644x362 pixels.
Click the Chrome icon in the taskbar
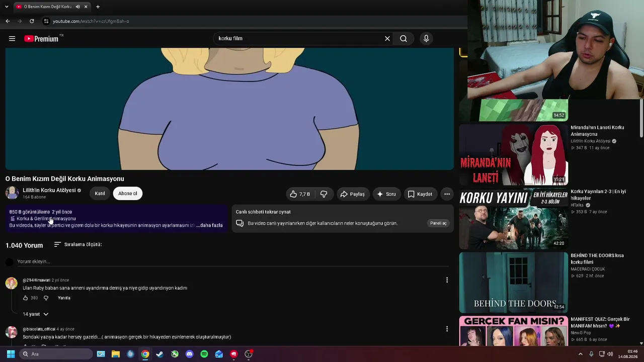coord(145,354)
